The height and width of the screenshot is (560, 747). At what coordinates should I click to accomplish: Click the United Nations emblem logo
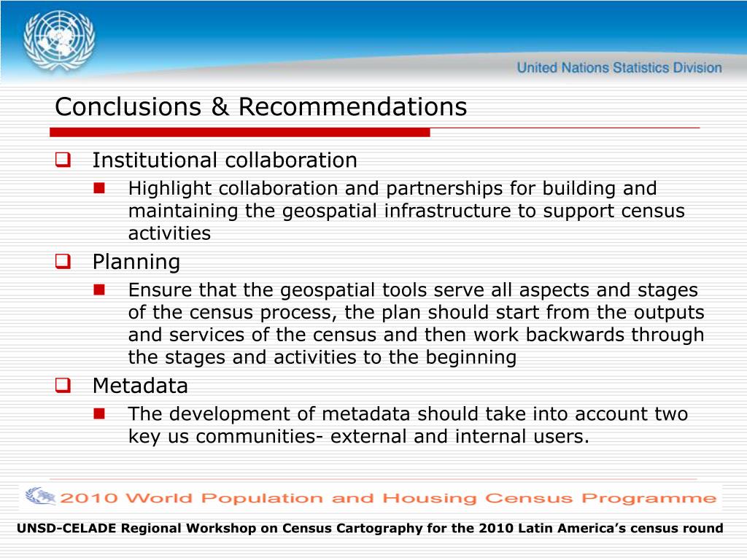pyautogui.click(x=59, y=41)
